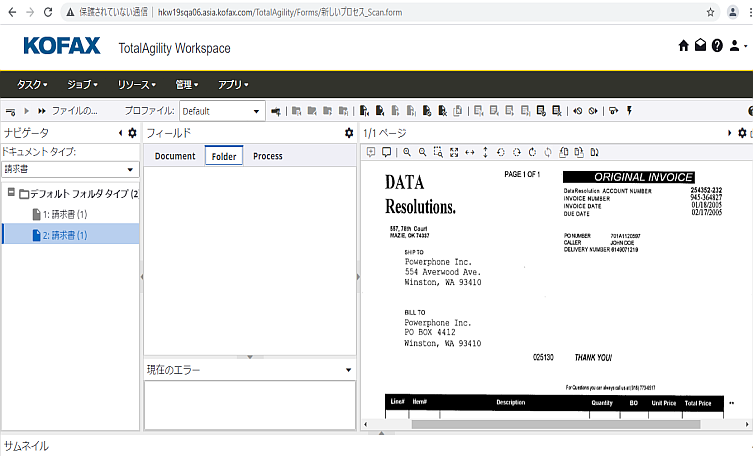Click the flip document icon at viewer toolbar end
This screenshot has width=753, height=456.
point(595,152)
